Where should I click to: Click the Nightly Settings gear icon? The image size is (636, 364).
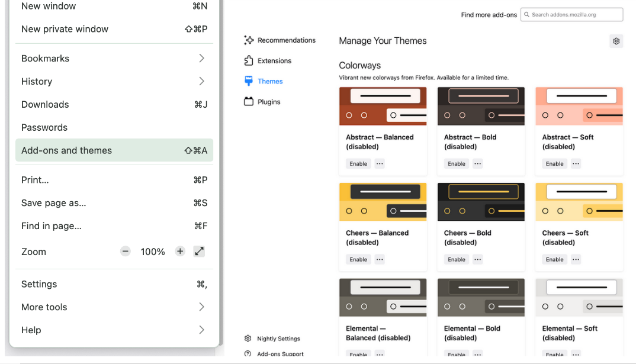pos(248,339)
